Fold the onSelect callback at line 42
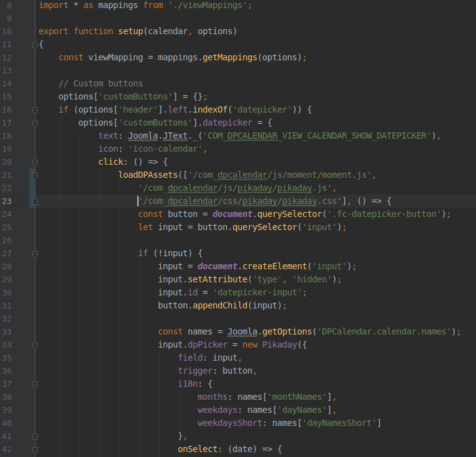Viewport: 476px width, 457px height. pos(35,449)
